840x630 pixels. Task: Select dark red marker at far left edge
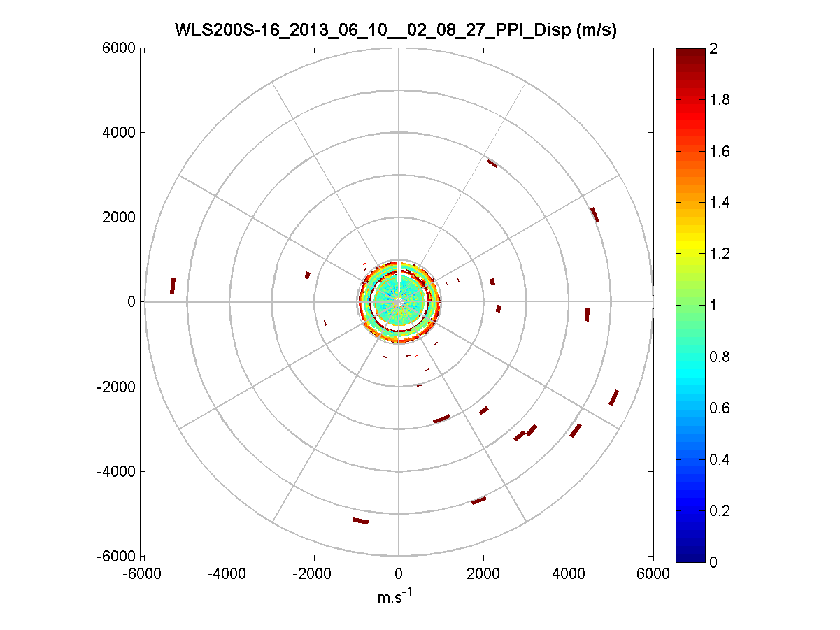tap(173, 285)
